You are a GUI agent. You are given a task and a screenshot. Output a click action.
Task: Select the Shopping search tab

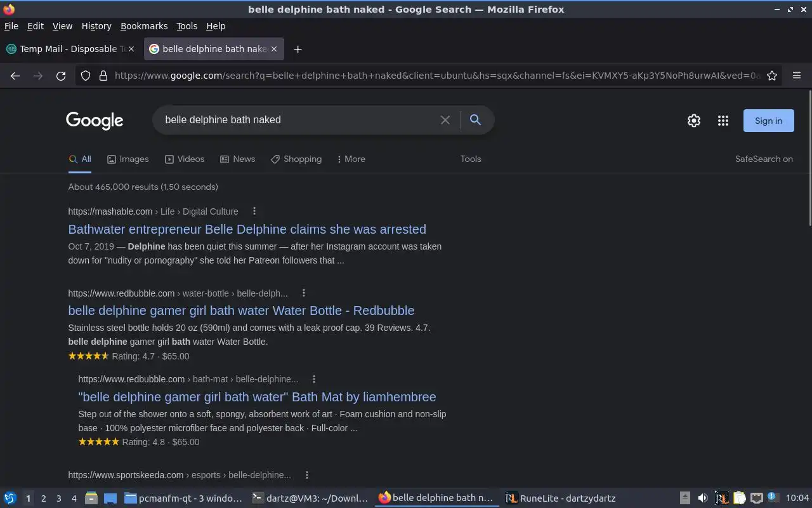click(296, 159)
